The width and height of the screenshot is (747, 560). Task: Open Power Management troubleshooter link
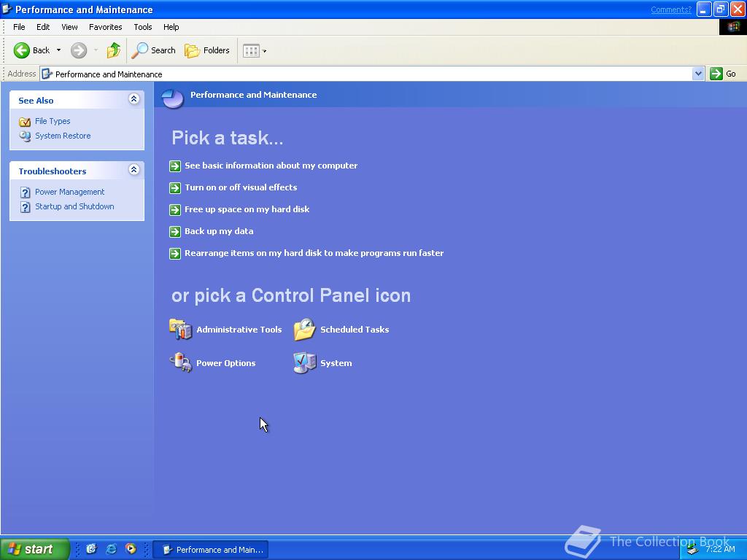[x=69, y=192]
